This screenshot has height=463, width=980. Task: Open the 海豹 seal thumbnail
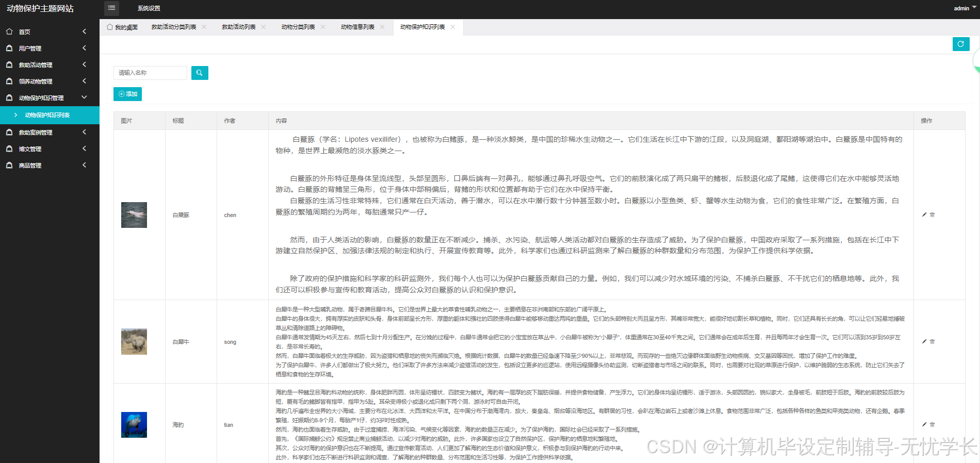(134, 425)
